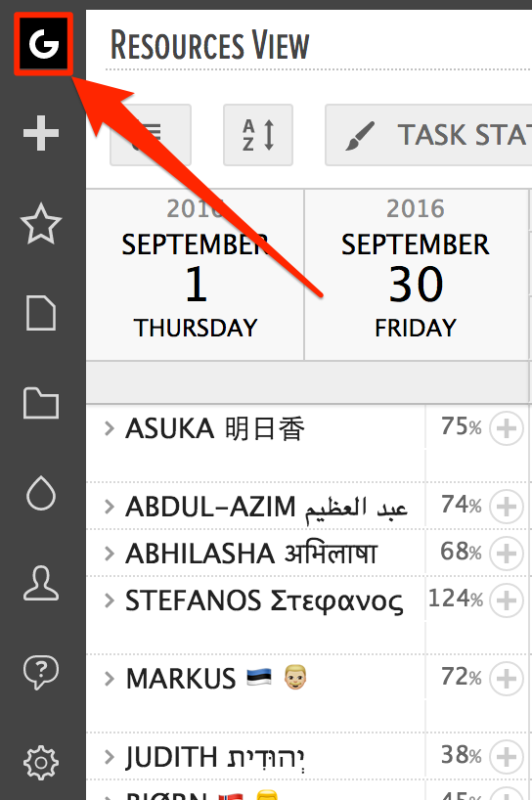Expand the MARKUS resource row
The image size is (532, 800).
pyautogui.click(x=109, y=679)
